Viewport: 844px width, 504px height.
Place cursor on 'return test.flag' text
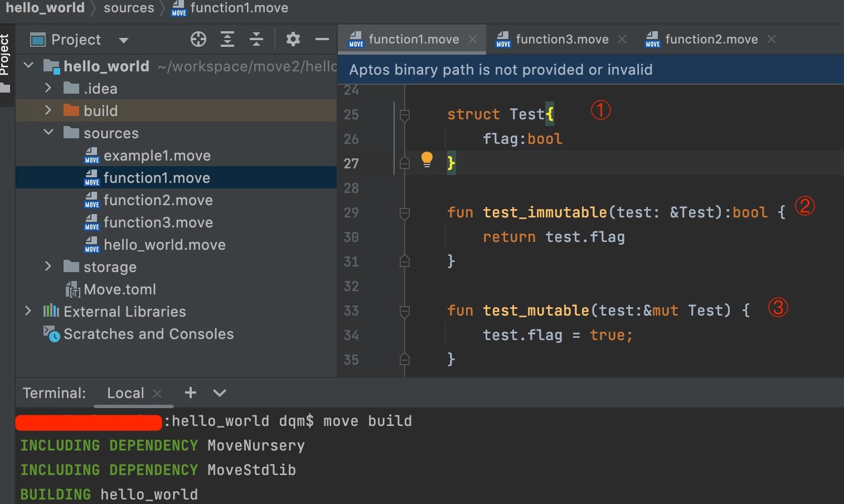[554, 237]
